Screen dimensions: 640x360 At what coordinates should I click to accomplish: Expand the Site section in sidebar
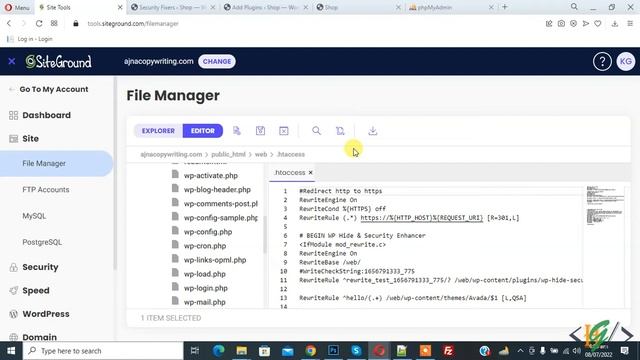click(30, 139)
